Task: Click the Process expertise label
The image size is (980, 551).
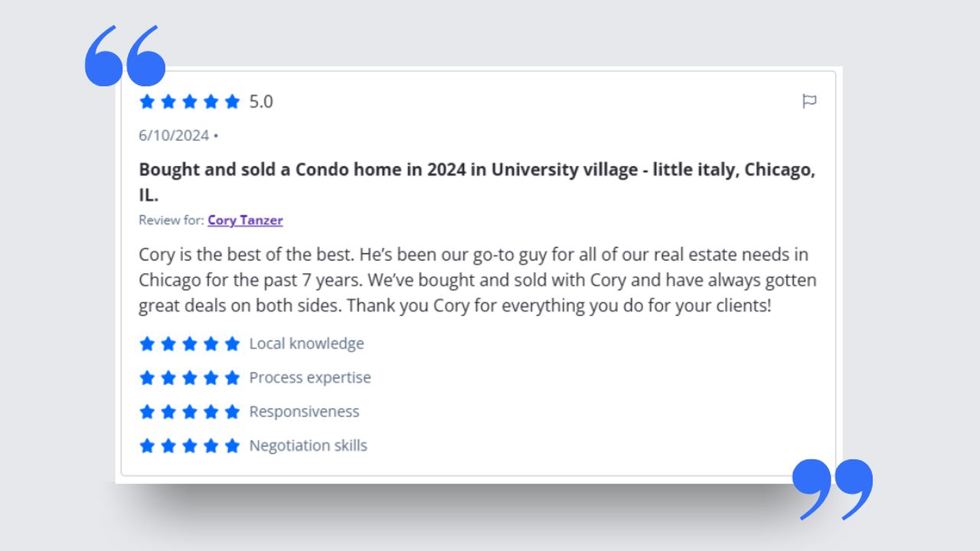Action: pyautogui.click(x=310, y=378)
